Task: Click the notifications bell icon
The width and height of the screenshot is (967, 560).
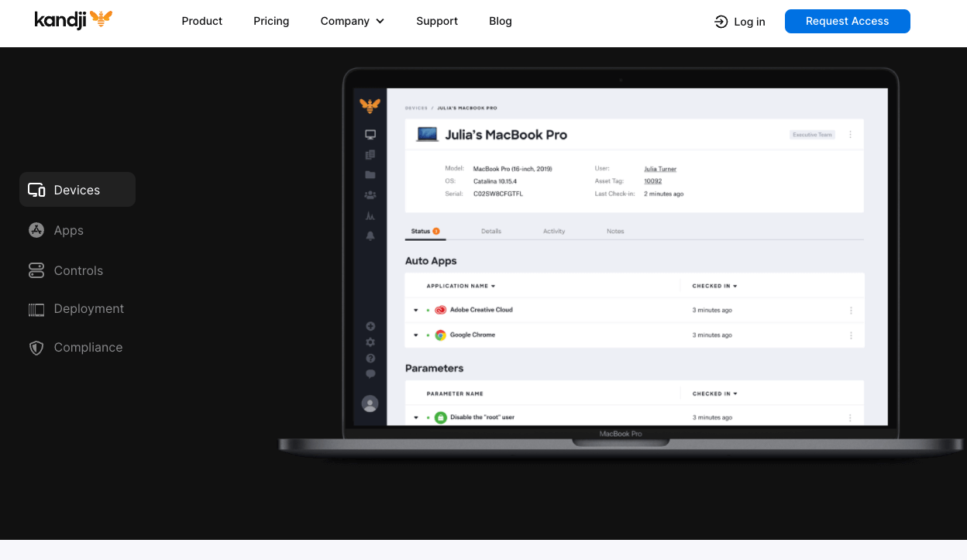Action: [370, 235]
